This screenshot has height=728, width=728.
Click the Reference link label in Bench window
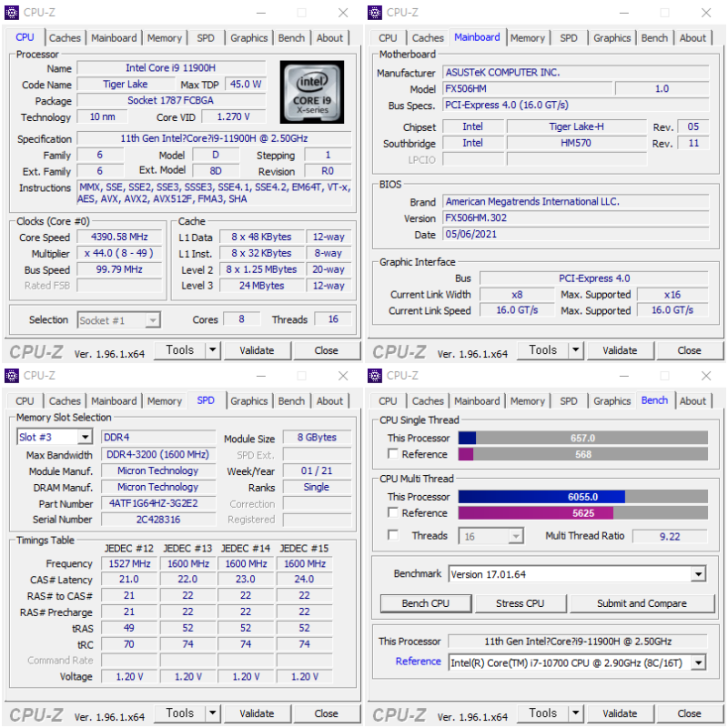coord(418,662)
